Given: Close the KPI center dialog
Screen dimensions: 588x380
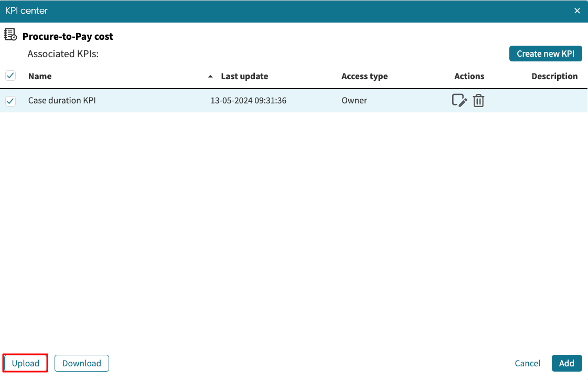Looking at the screenshot, I should (x=577, y=11).
